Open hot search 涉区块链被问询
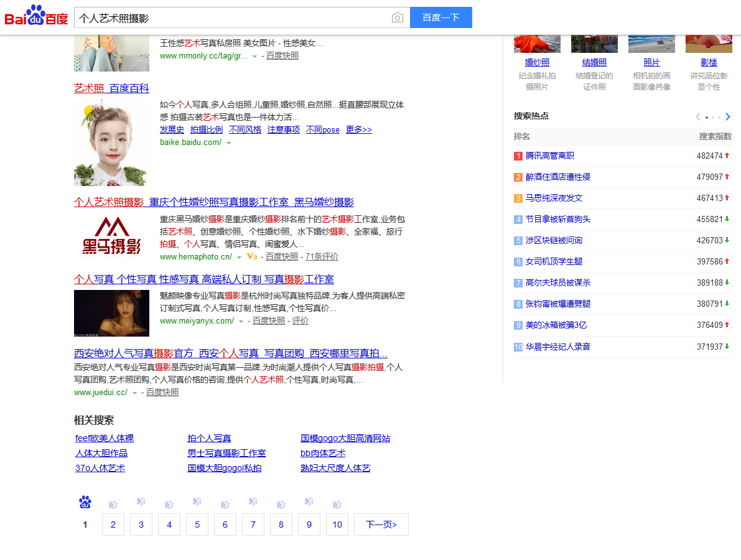Viewport: 741px width, 560px height. pyautogui.click(x=554, y=241)
